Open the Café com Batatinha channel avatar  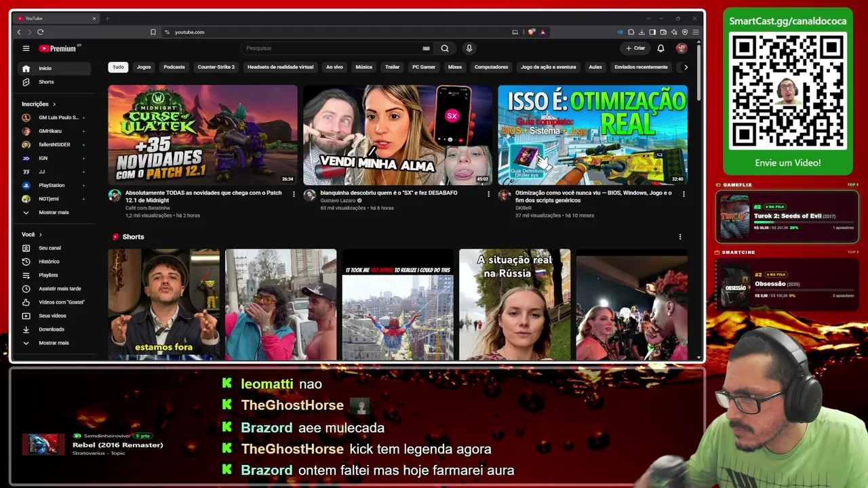(115, 195)
